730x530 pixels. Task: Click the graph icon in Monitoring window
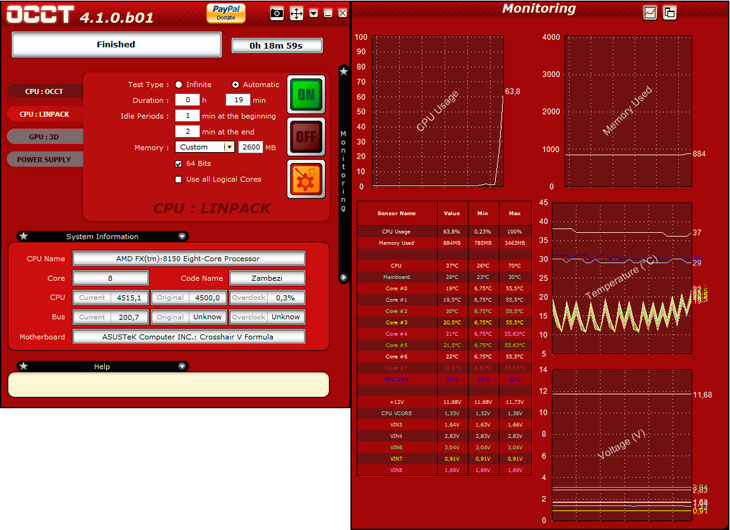coord(650,13)
